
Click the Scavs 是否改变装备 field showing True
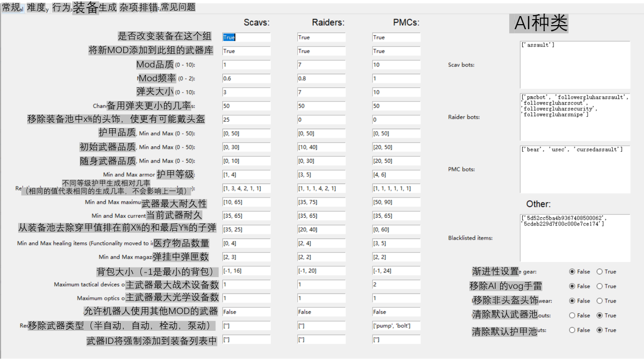point(246,37)
